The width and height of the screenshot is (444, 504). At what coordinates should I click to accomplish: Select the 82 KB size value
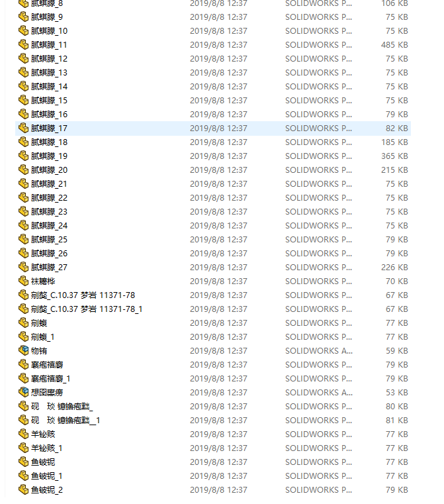coord(397,128)
